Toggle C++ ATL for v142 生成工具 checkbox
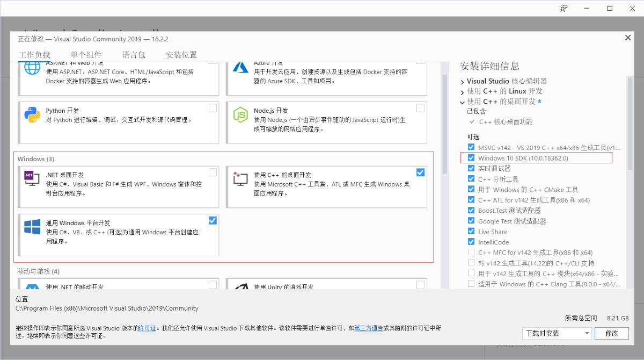 (x=471, y=200)
